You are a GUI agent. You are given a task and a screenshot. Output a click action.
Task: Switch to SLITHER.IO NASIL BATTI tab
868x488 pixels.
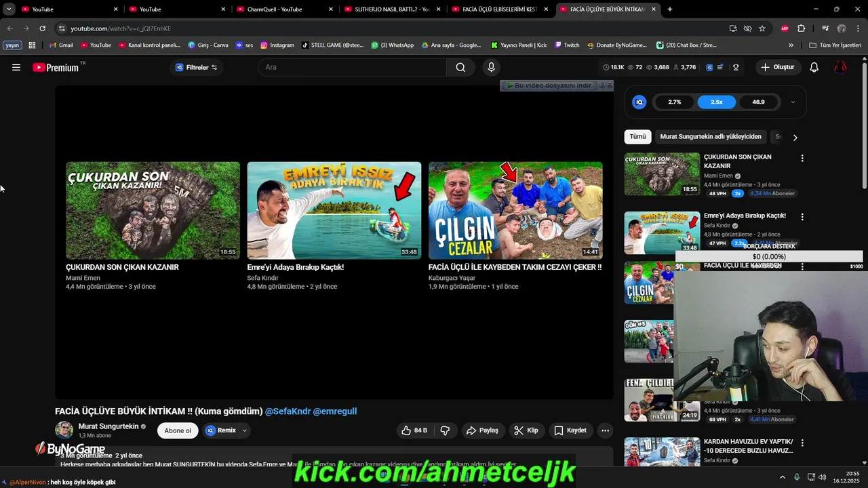[391, 9]
